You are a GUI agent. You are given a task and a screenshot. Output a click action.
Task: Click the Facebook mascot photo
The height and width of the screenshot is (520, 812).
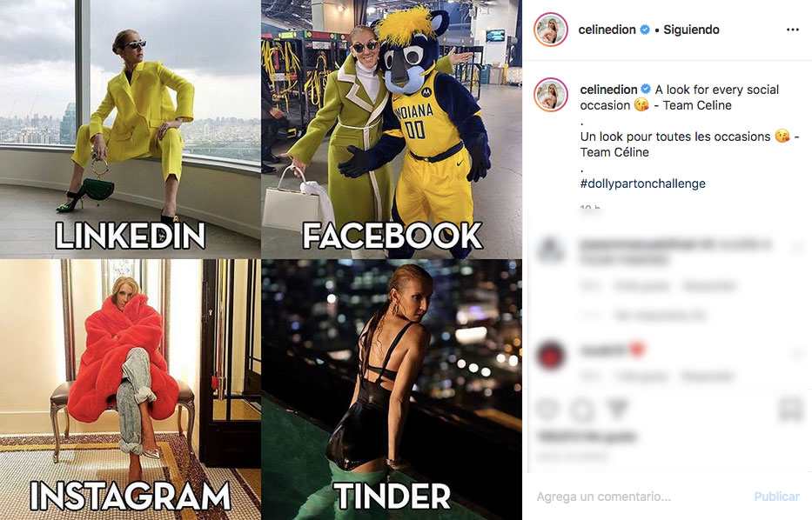click(x=392, y=129)
